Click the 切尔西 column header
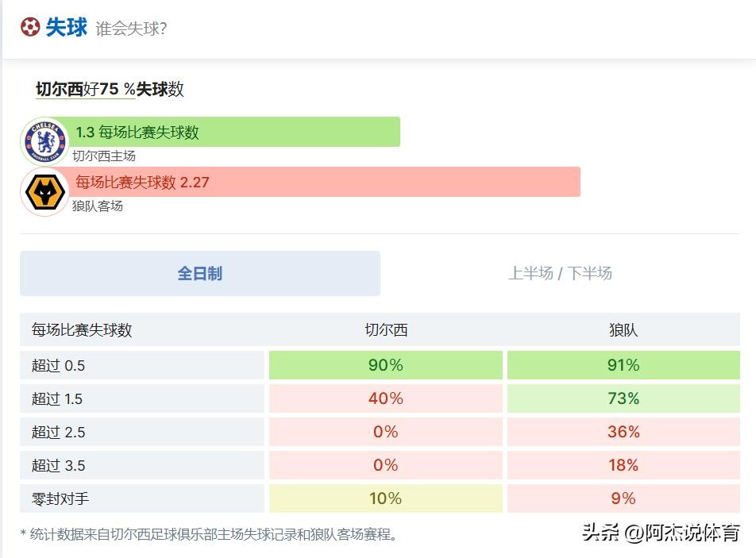Screen dimensions: 756x558 click(x=386, y=330)
